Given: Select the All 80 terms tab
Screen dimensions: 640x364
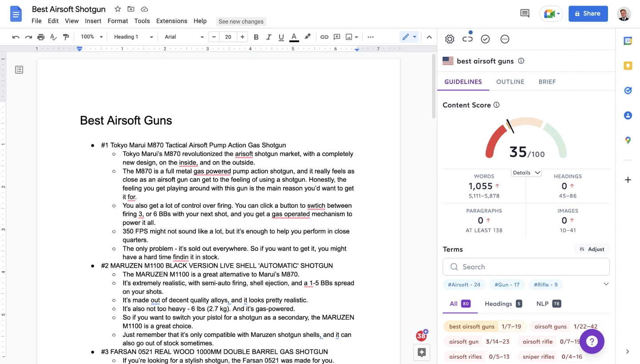Looking at the screenshot, I should (x=460, y=304).
